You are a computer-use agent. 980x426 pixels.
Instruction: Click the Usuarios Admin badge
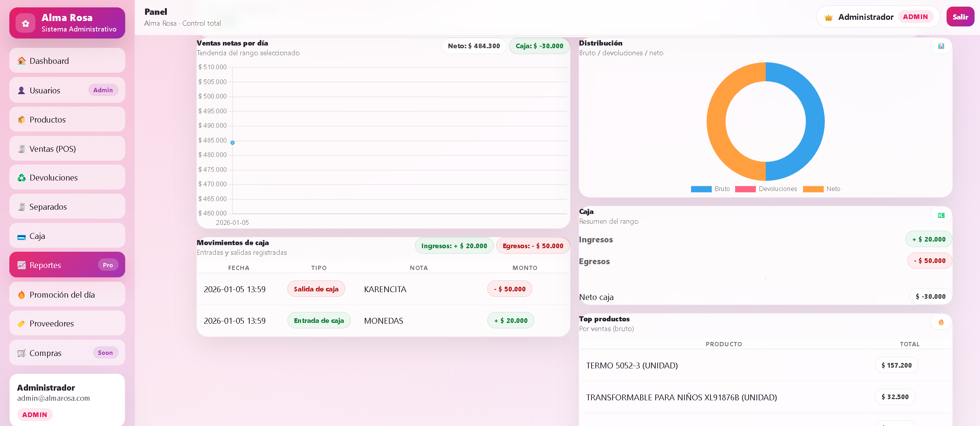coord(103,90)
